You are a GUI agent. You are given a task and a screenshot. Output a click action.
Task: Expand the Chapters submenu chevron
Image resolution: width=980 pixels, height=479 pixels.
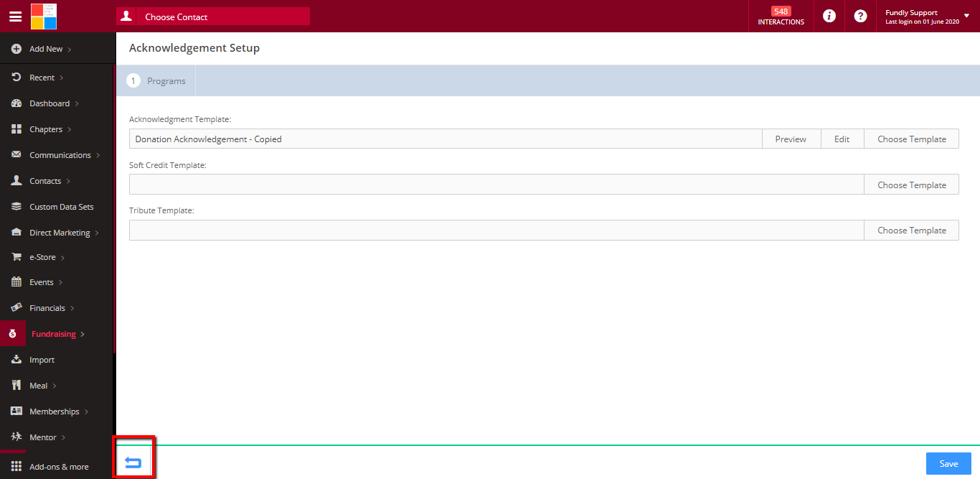coord(70,130)
